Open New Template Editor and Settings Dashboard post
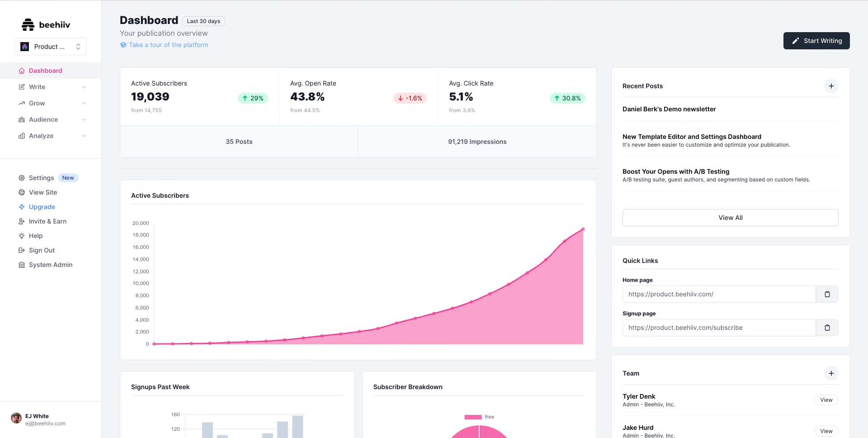The image size is (868, 438). pyautogui.click(x=692, y=137)
